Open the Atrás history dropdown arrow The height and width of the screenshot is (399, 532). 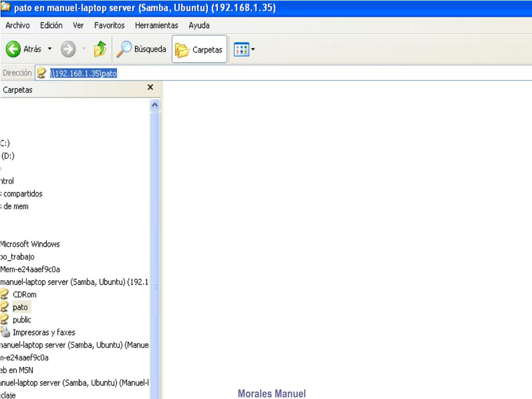point(50,49)
